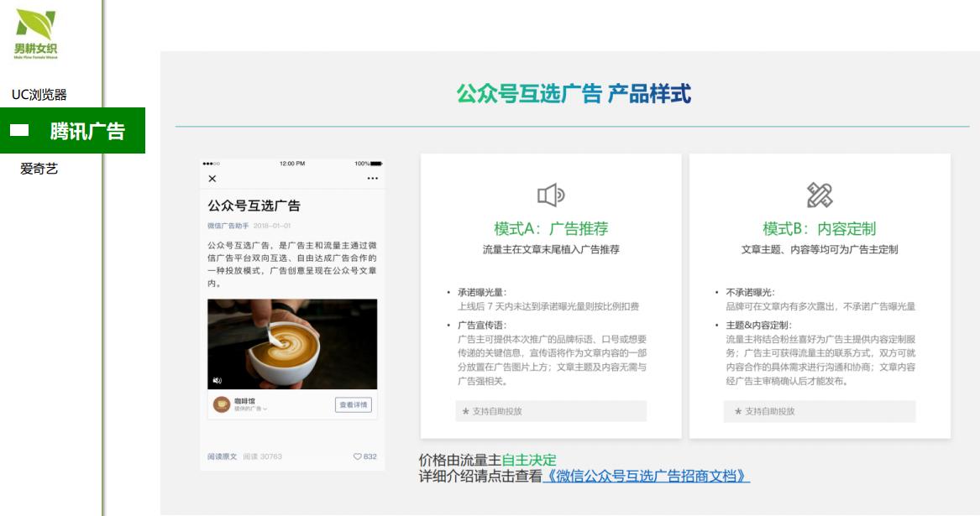Click the 咖啡馆 avatar icon
Viewport: 980px width, 516px height.
click(x=221, y=404)
